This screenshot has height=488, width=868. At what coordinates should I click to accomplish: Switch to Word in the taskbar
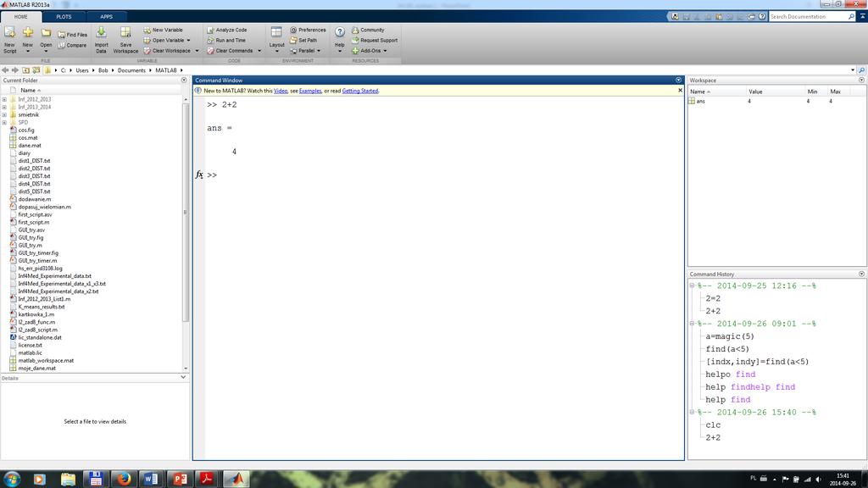point(151,479)
